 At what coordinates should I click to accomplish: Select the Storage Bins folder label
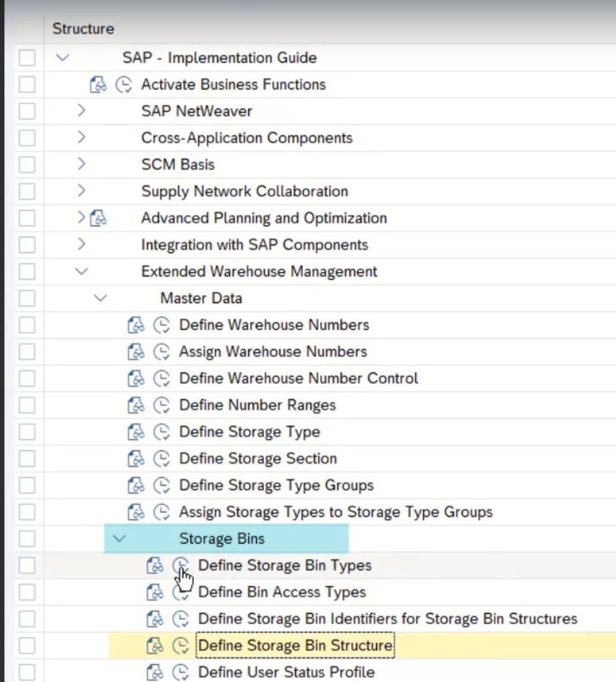pyautogui.click(x=222, y=539)
